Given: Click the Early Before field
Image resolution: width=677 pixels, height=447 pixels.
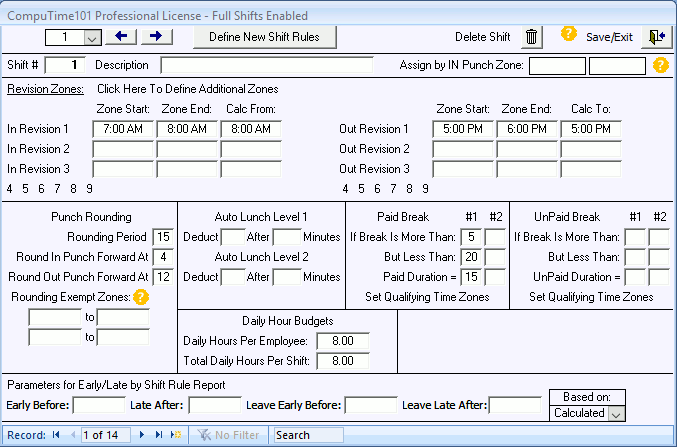Looking at the screenshot, I should coord(99,406).
